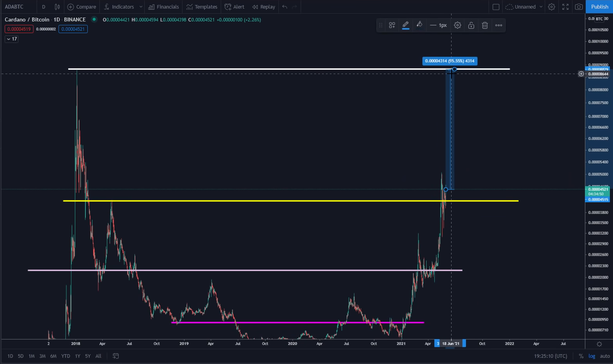
Task: Create an Alert
Action: 234,7
